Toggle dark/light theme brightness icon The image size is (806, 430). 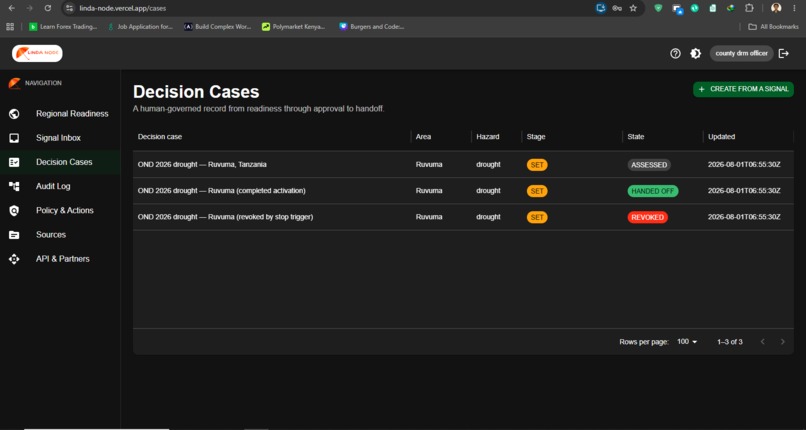coord(695,53)
